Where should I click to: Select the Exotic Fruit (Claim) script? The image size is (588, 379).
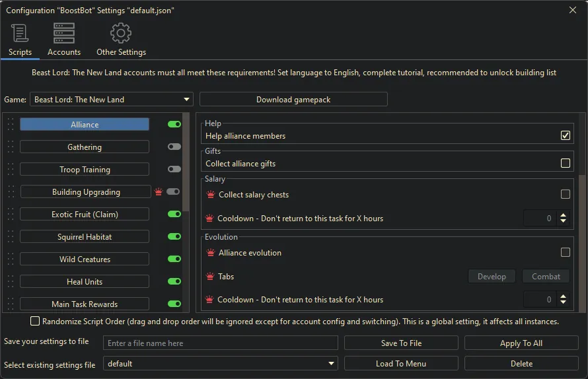click(x=85, y=215)
